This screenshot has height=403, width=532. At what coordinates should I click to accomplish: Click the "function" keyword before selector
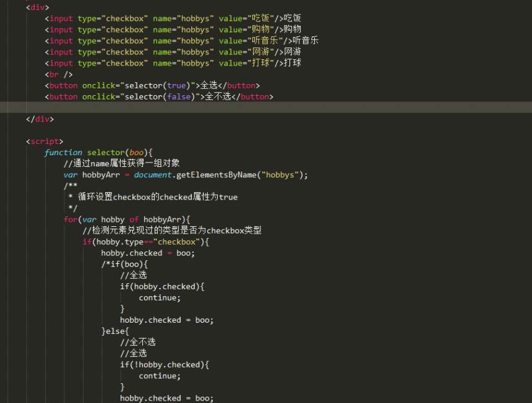63,153
